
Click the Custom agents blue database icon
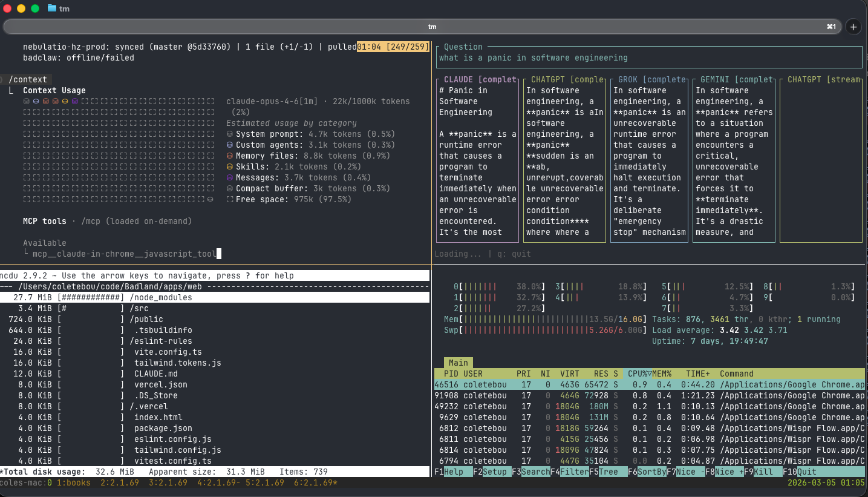tap(230, 145)
